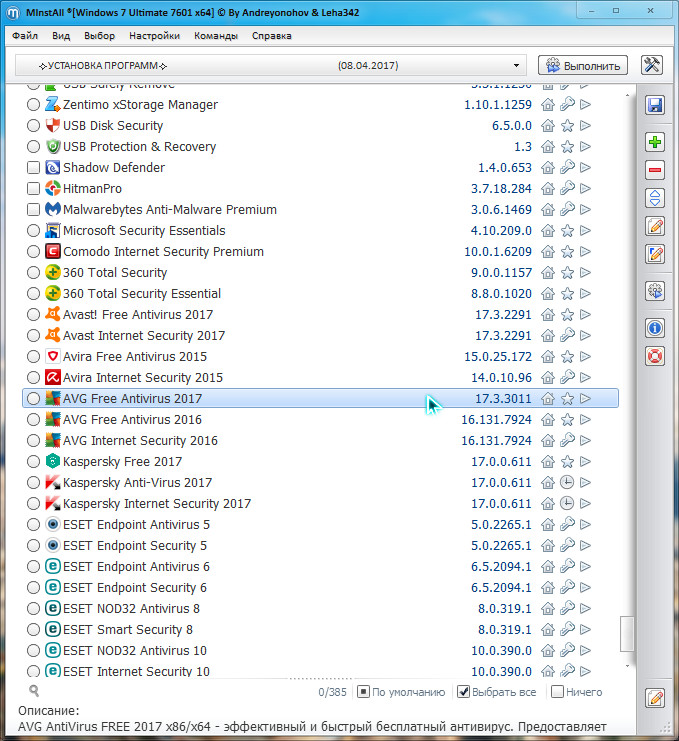Open the Справка menu
Viewport: 679px width, 741px height.
[272, 36]
